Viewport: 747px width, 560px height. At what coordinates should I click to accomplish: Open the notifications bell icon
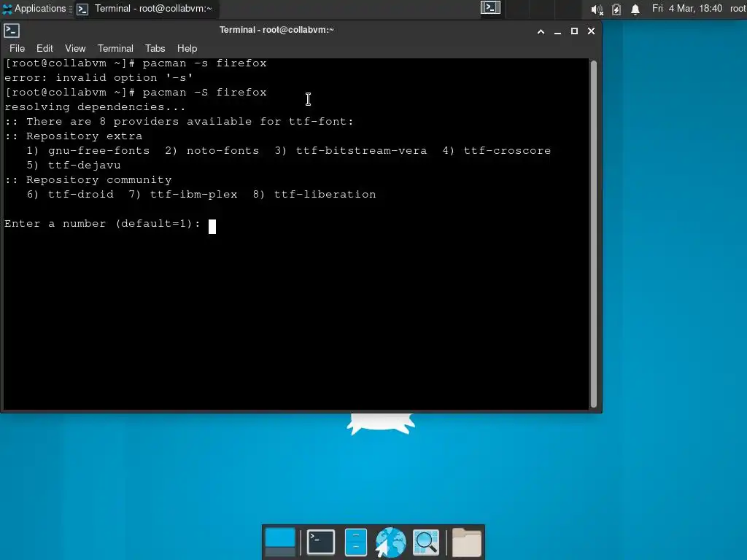point(635,9)
